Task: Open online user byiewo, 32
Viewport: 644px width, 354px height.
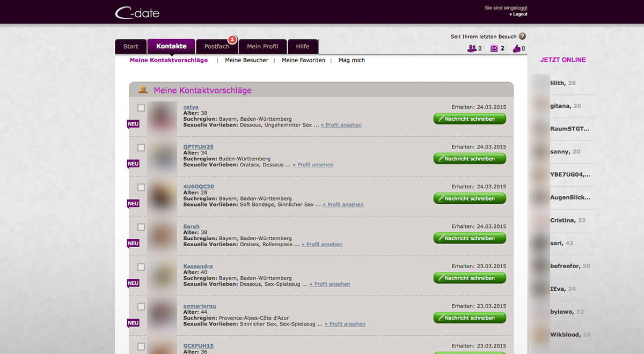Action: pyautogui.click(x=567, y=312)
